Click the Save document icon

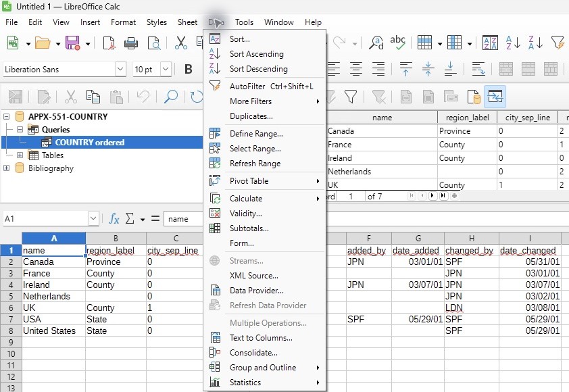pos(72,43)
